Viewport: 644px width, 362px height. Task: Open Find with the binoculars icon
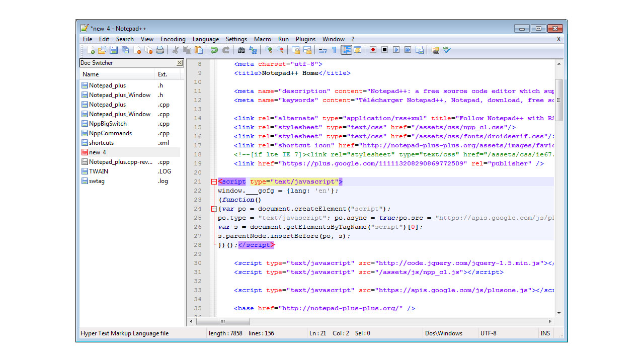click(241, 50)
